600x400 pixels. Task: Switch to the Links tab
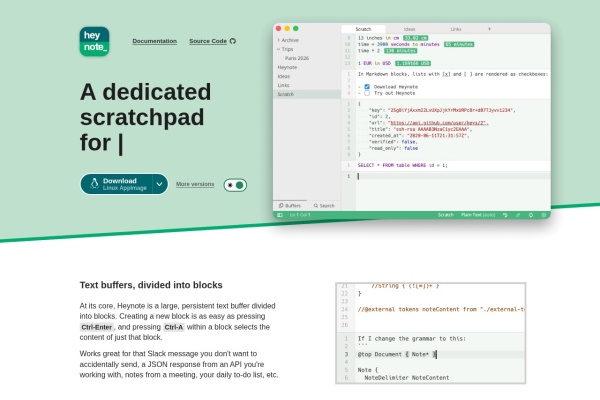[x=455, y=29]
